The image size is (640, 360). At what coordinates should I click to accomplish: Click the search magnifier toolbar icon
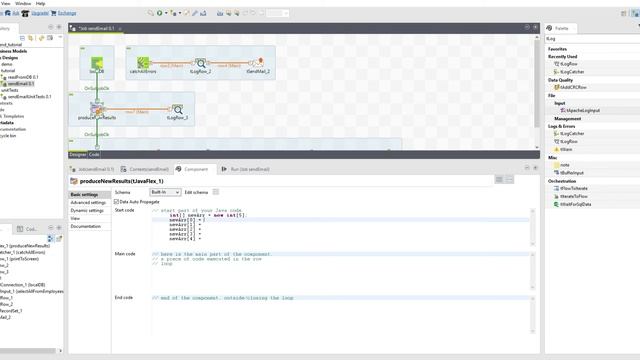pos(151,13)
